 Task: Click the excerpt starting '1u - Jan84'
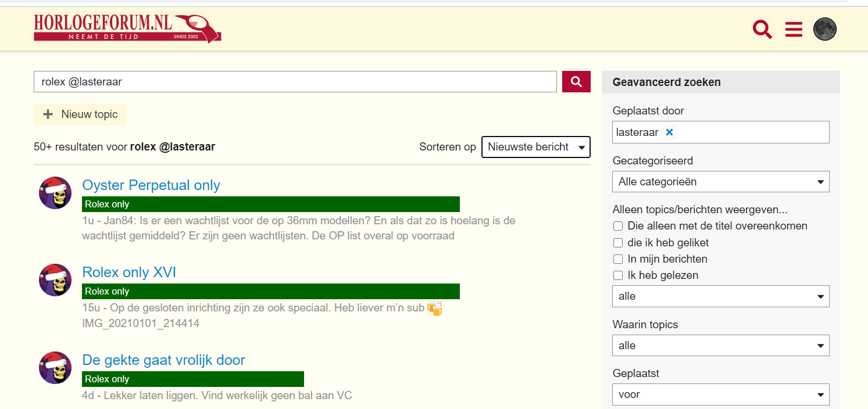299,228
